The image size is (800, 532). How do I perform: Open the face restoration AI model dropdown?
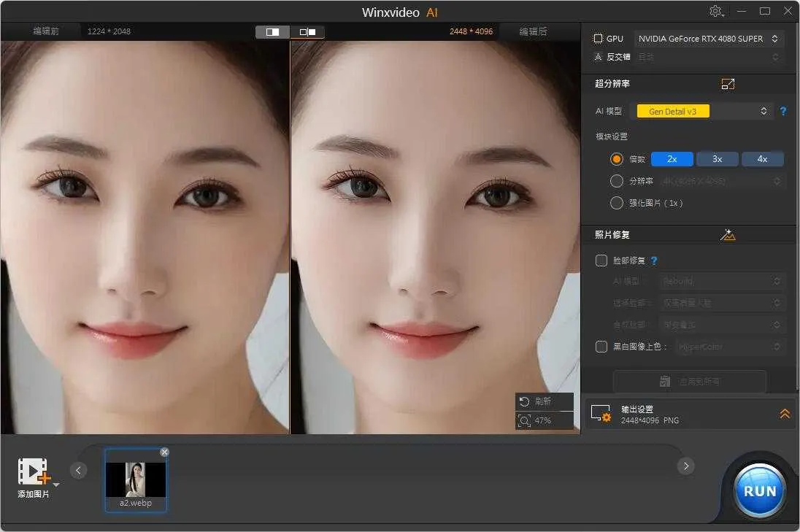(x=721, y=281)
